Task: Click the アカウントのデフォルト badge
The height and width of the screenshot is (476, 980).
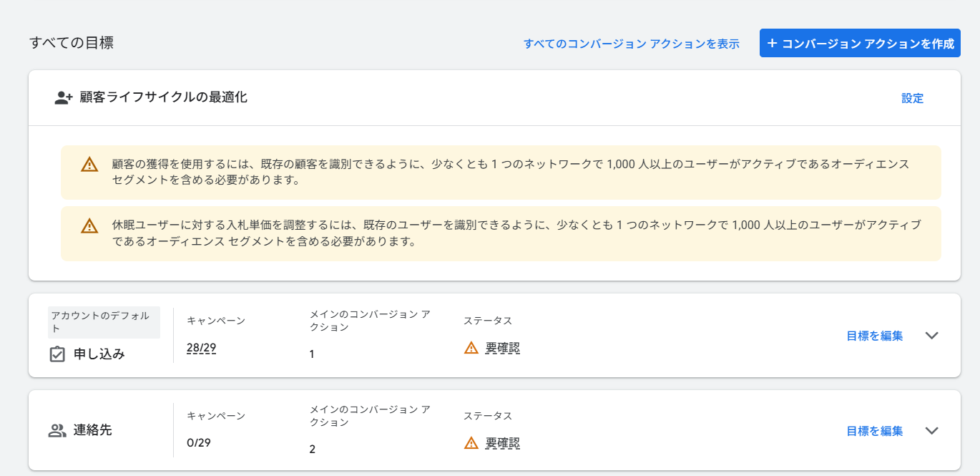Action: 104,322
